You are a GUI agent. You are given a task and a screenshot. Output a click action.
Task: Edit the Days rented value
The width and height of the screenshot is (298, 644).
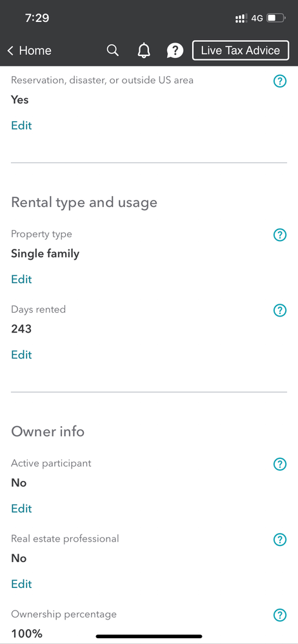pos(21,355)
